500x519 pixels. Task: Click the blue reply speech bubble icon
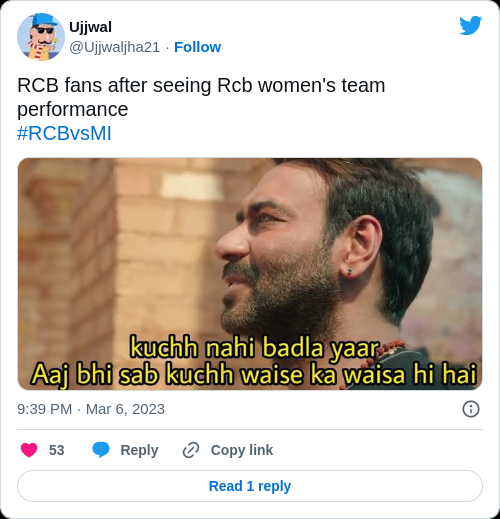tap(101, 450)
